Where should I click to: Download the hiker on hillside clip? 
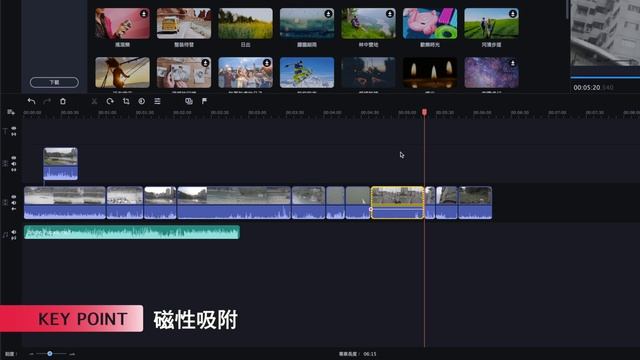click(390, 14)
